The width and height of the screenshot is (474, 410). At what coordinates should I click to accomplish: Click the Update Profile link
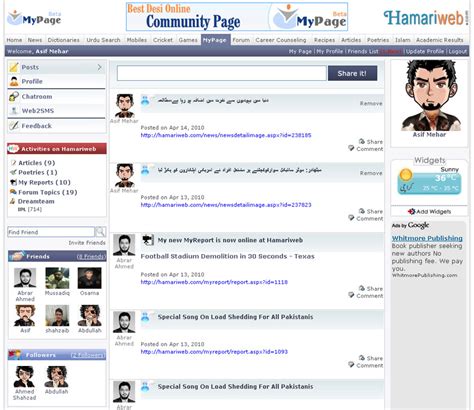425,51
